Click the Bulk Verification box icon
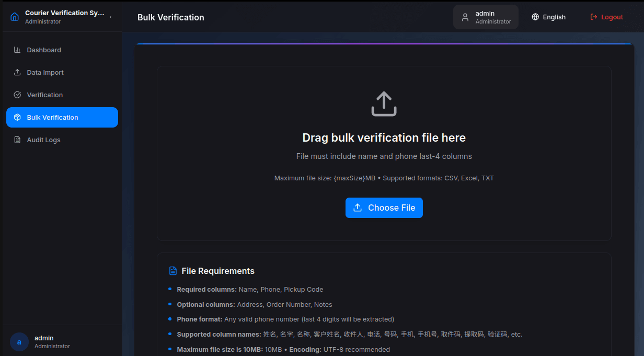This screenshot has height=356, width=644. pos(17,118)
